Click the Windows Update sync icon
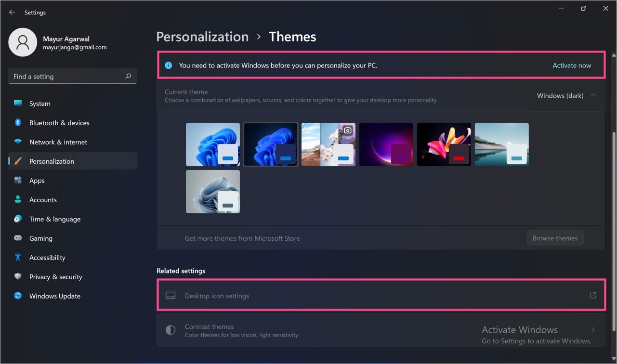This screenshot has height=364, width=617. [18, 296]
